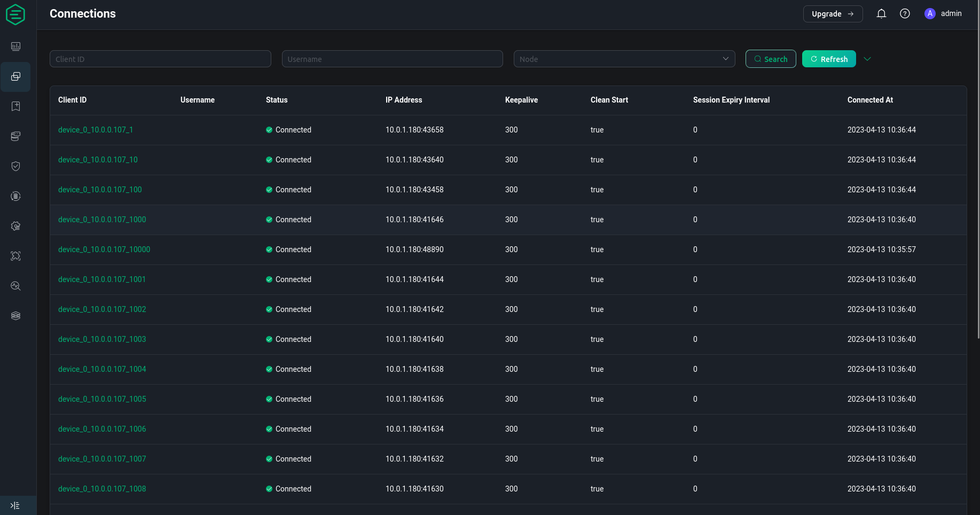The height and width of the screenshot is (515, 980).
Task: Select the Connections icon in the sidebar
Action: (x=15, y=77)
